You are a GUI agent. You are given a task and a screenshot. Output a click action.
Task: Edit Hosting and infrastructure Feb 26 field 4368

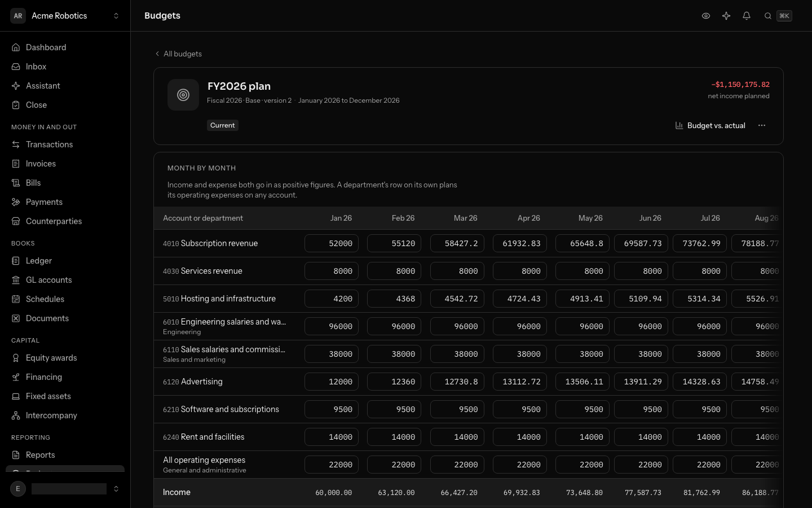coord(394,299)
